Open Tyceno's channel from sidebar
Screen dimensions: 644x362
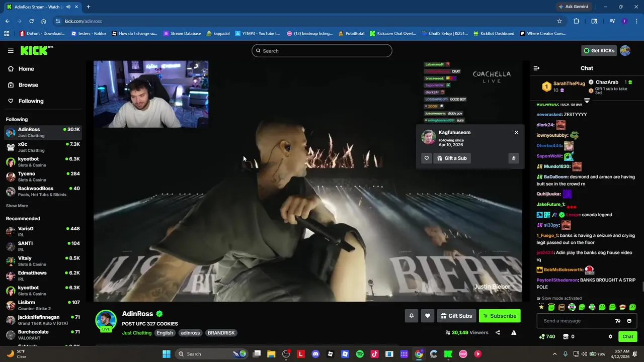point(42,176)
